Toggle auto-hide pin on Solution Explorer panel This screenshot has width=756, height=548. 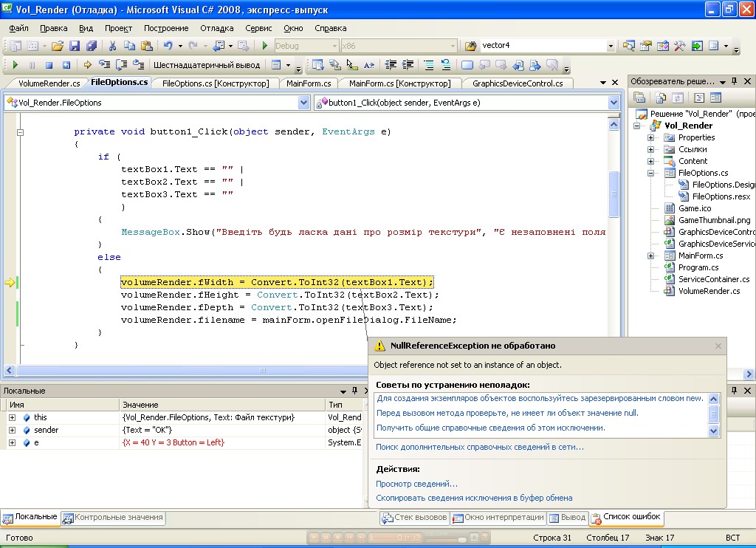pos(735,81)
